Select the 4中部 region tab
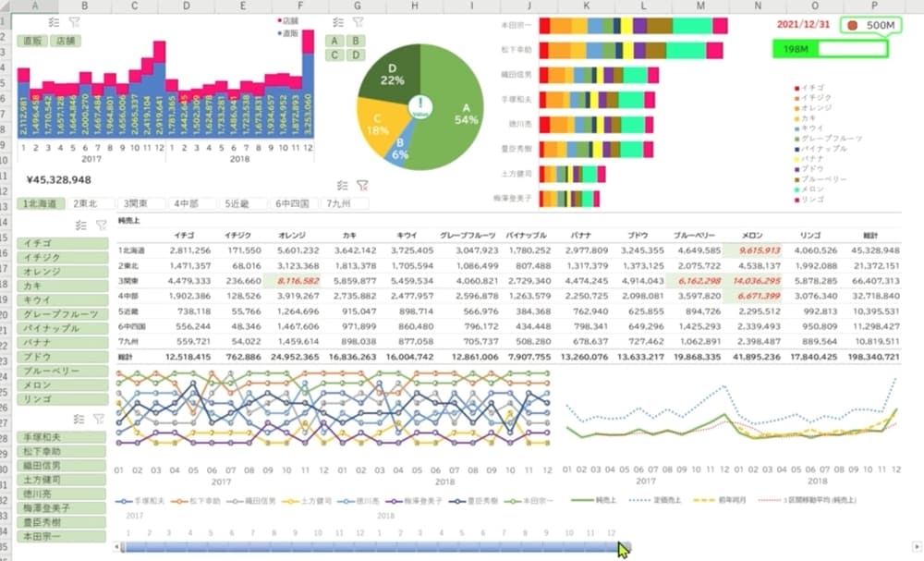The image size is (924, 561). (x=192, y=204)
